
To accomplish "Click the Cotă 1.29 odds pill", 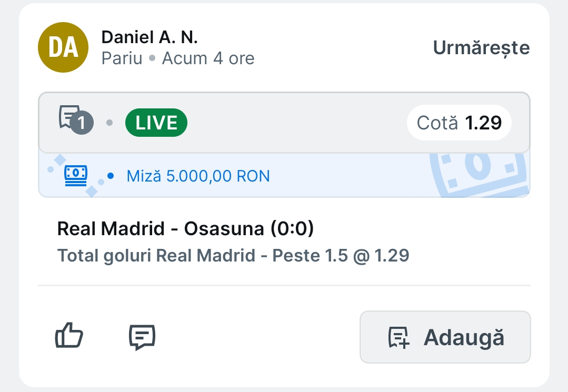I will coord(459,123).
